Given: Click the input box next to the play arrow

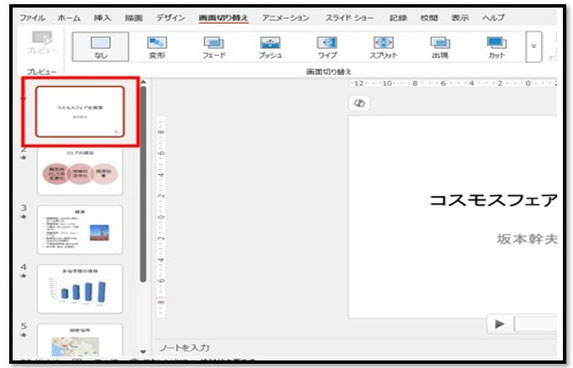Looking at the screenshot, I should point(536,324).
